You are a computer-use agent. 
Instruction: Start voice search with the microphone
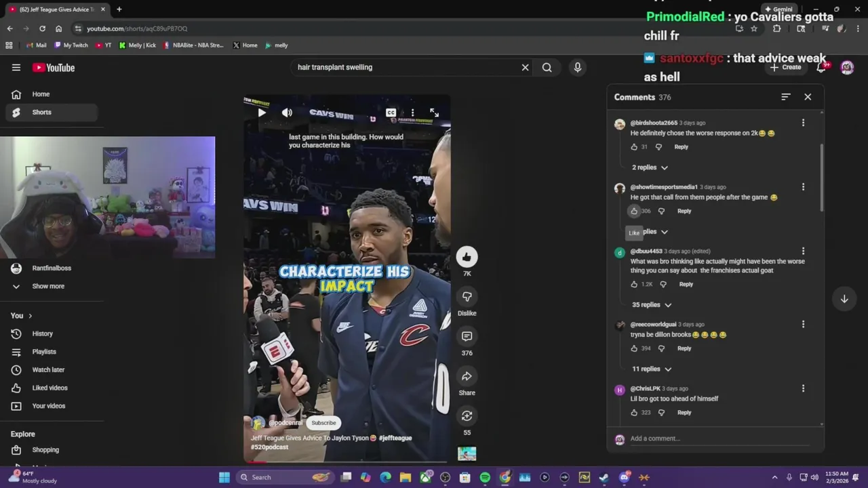coord(578,67)
